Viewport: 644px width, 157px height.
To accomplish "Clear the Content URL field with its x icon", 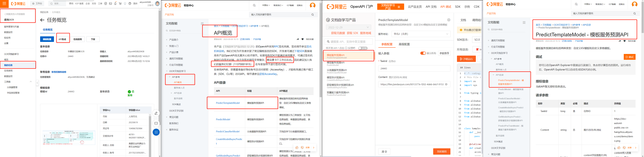I will click(446, 84).
